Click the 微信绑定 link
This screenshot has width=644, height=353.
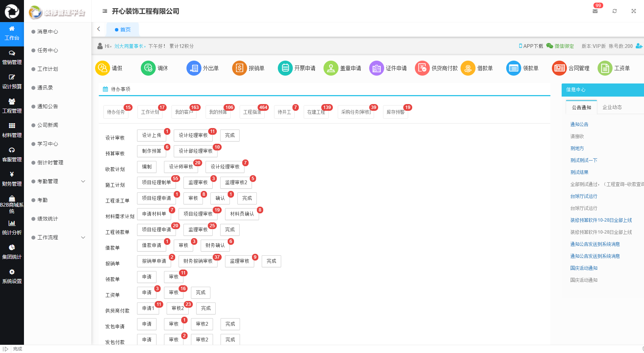point(564,46)
